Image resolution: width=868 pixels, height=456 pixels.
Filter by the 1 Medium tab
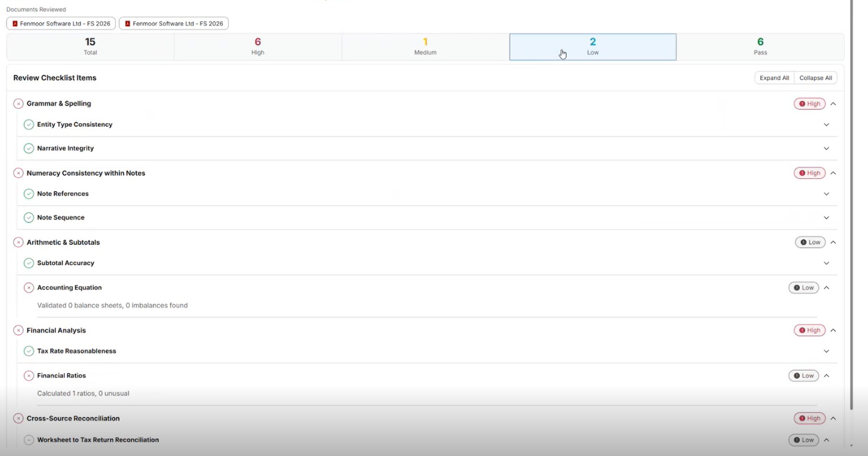pos(426,47)
